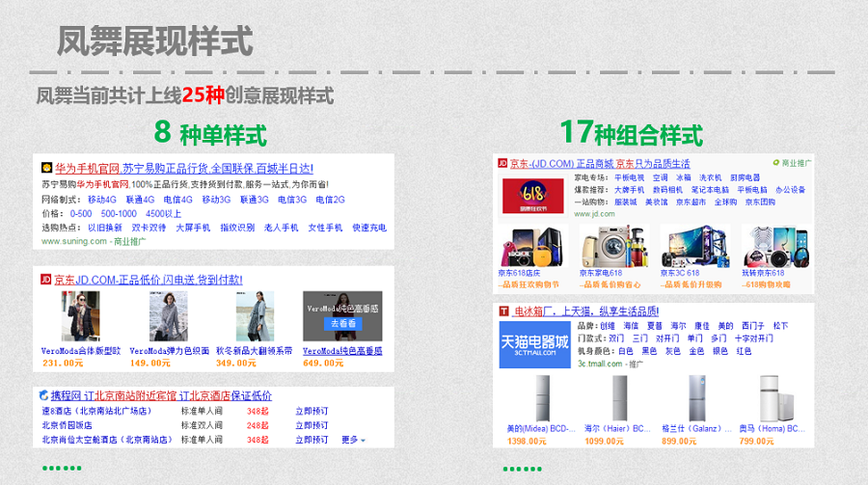
Task: Select the 以旧换新 sub-link
Action: pos(104,228)
